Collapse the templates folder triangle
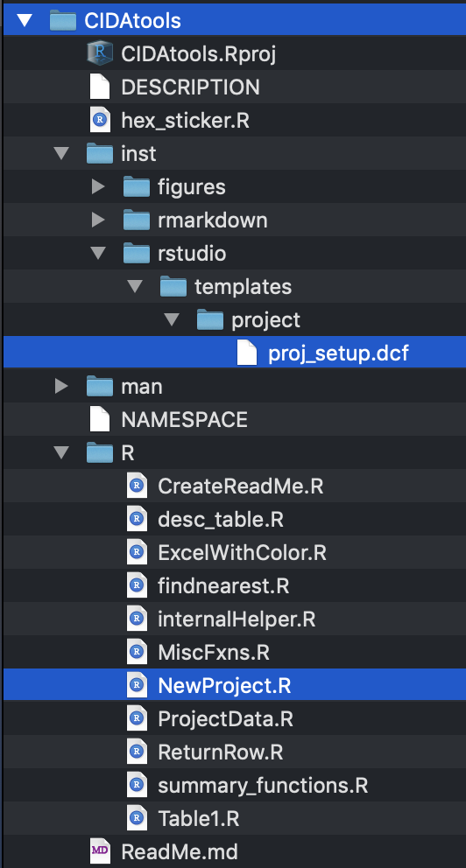Viewport: 466px width, 868px height. tap(135, 287)
